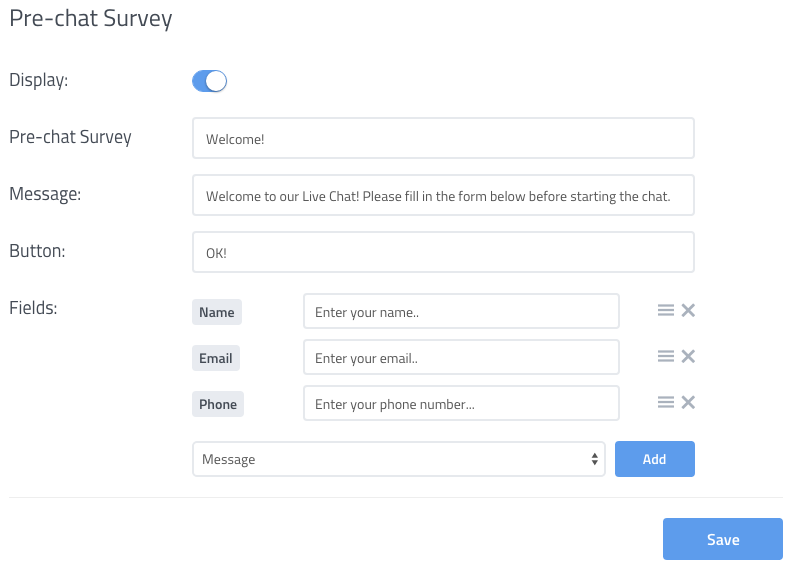Click the OK! button text input
795x570 pixels.
tap(443, 253)
